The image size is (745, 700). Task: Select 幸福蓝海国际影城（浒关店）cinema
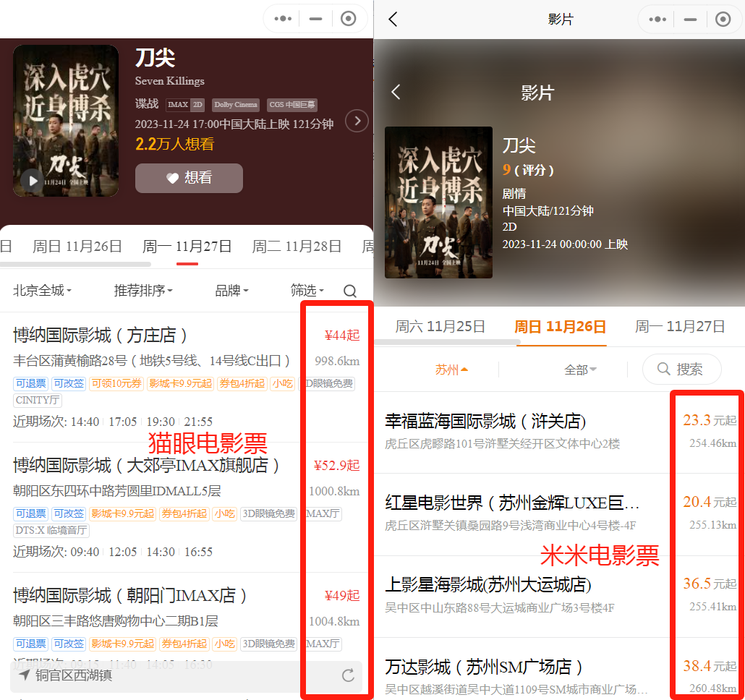tap(485, 422)
